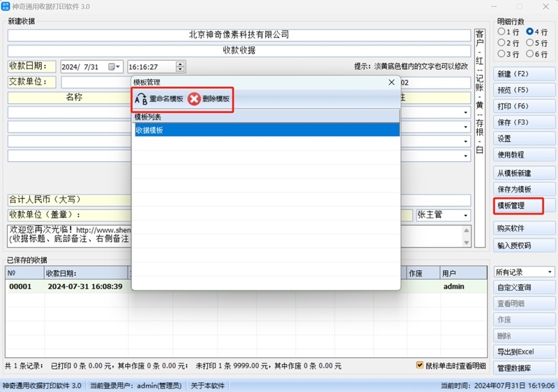Click 保存（F3） button
Image resolution: width=558 pixels, height=392 pixels.
coord(525,122)
